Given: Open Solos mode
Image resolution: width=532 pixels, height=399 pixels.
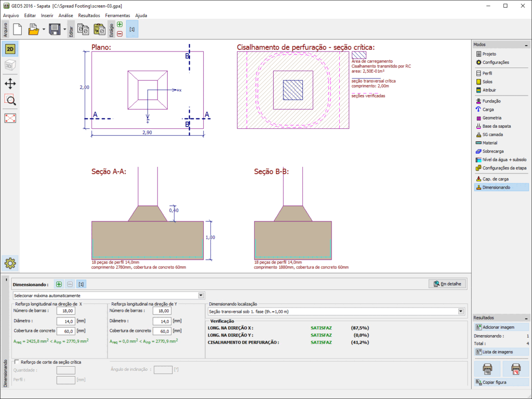Looking at the screenshot, I should click(x=501, y=82).
